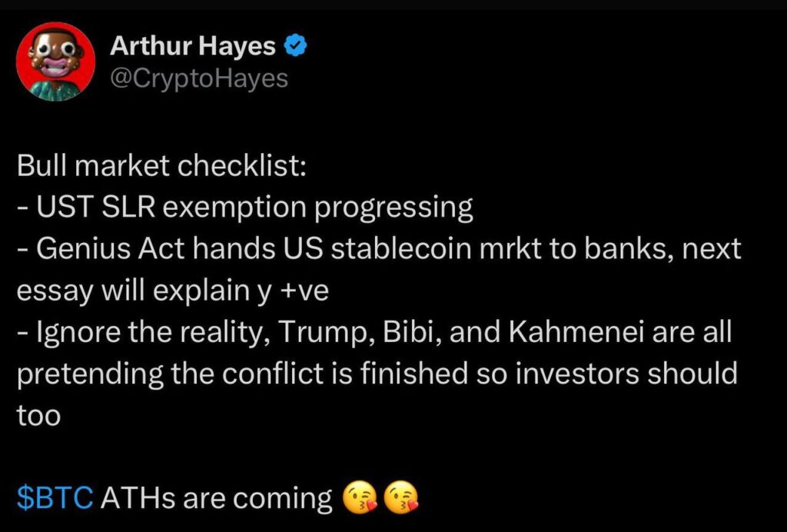Open the Arthur Hayes display name
787x532 pixels.
[x=193, y=47]
